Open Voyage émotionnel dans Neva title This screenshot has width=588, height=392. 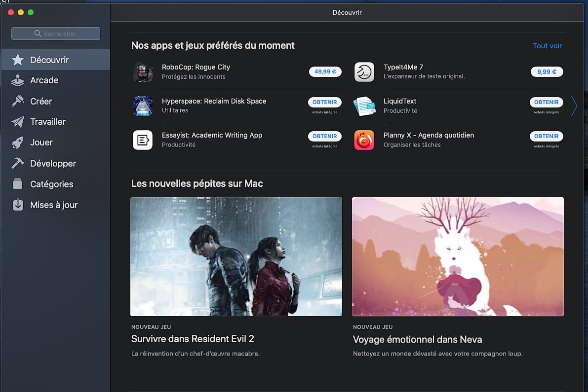(417, 340)
